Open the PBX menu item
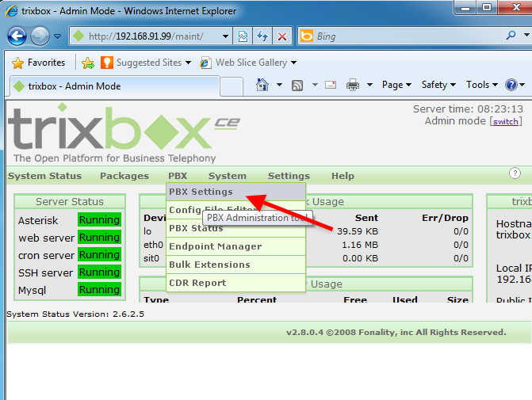Image resolution: width=532 pixels, height=400 pixels. (x=178, y=176)
